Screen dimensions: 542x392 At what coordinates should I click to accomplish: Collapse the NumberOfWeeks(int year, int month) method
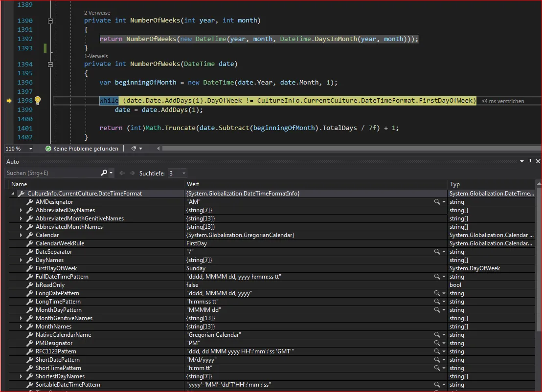click(x=50, y=21)
